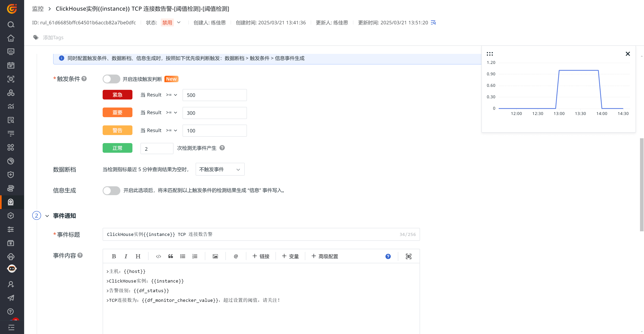Open the radar probe icon in sidebar
This screenshot has height=334, width=644.
coord(11,161)
